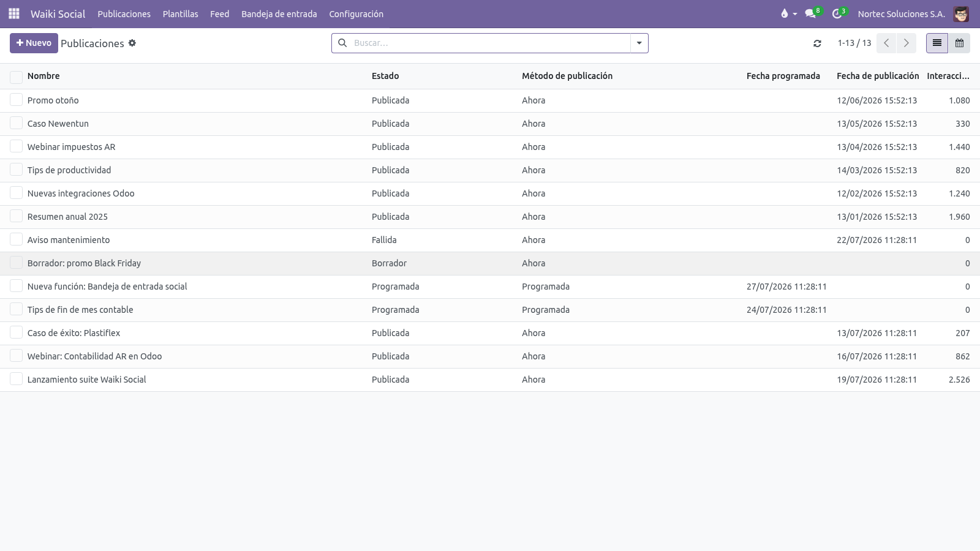Open Nuevas integraciones Odoo record
Viewport: 980px width, 551px height.
tap(81, 193)
